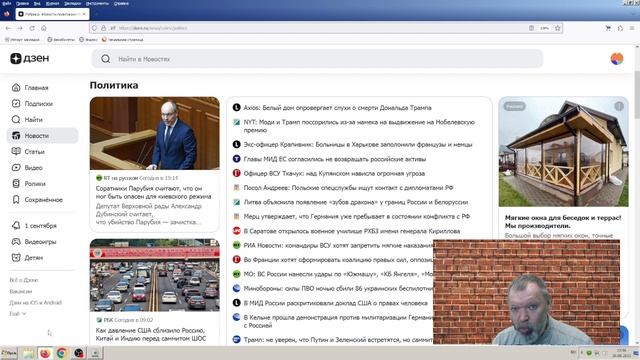Open Соратники Парубия article headline
This screenshot has height=360, width=640.
153,192
